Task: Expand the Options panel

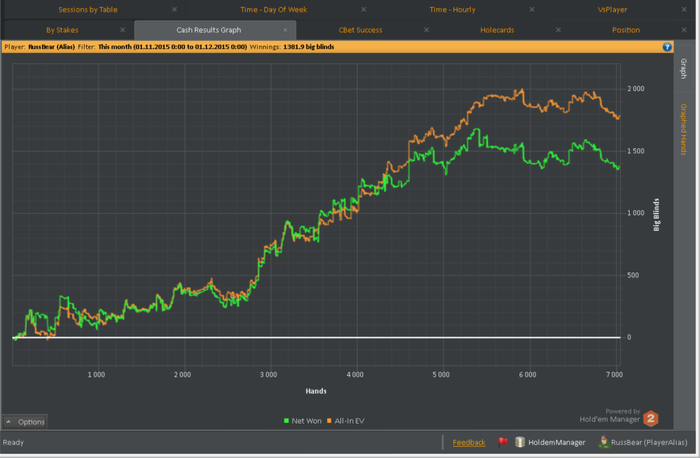Action: pyautogui.click(x=25, y=422)
